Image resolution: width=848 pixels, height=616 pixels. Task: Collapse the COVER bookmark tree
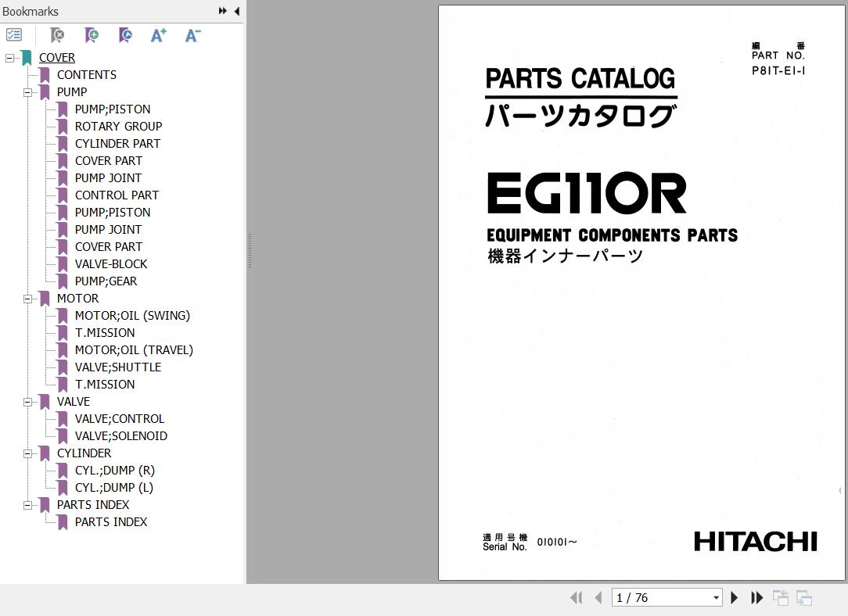[9, 58]
